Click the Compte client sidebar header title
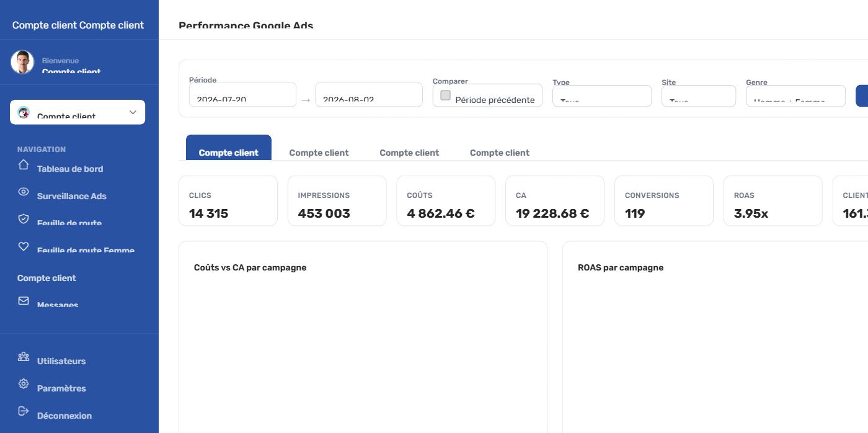This screenshot has width=868, height=433. (x=78, y=25)
